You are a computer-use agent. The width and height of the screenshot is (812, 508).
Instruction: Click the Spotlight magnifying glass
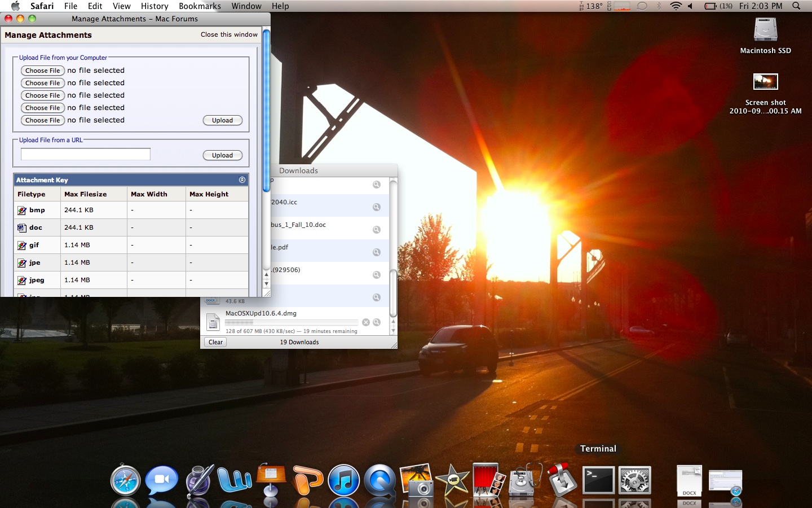[x=796, y=6]
